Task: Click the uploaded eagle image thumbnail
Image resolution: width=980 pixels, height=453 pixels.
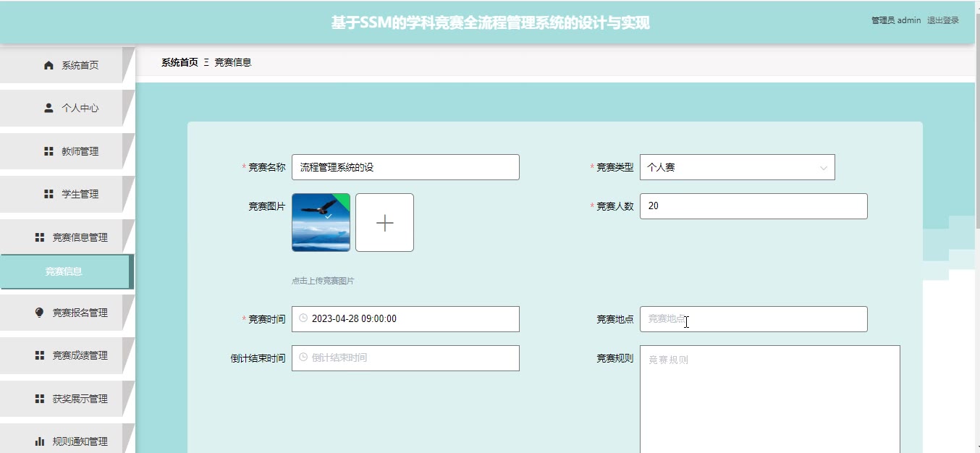Action: coord(321,223)
